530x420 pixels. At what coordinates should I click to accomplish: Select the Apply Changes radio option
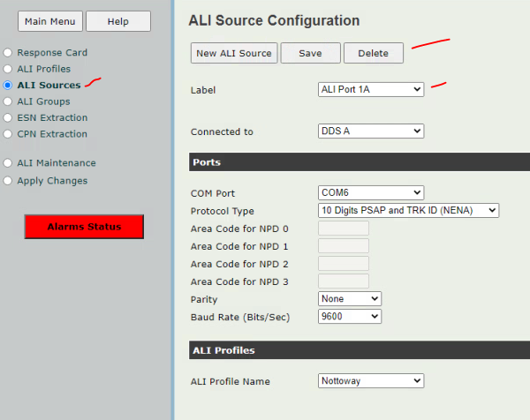(x=7, y=181)
